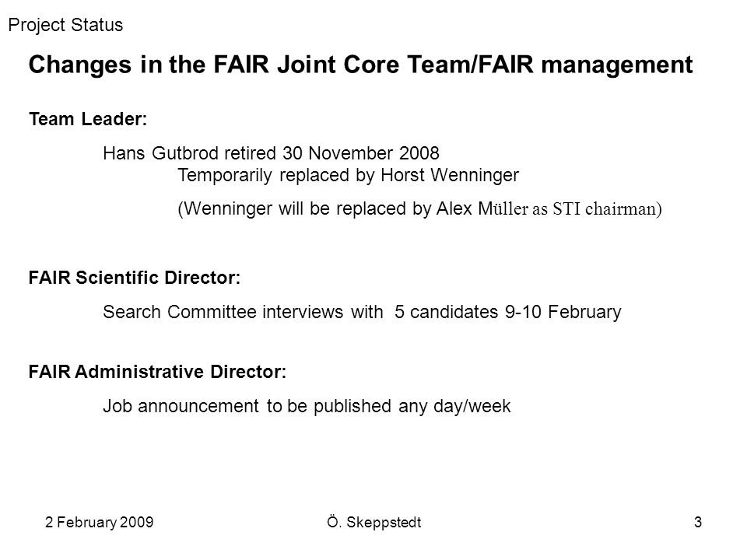Click the Ö. Skeppstedt author name
Viewport: 747px width, 560px height.
tap(374, 523)
